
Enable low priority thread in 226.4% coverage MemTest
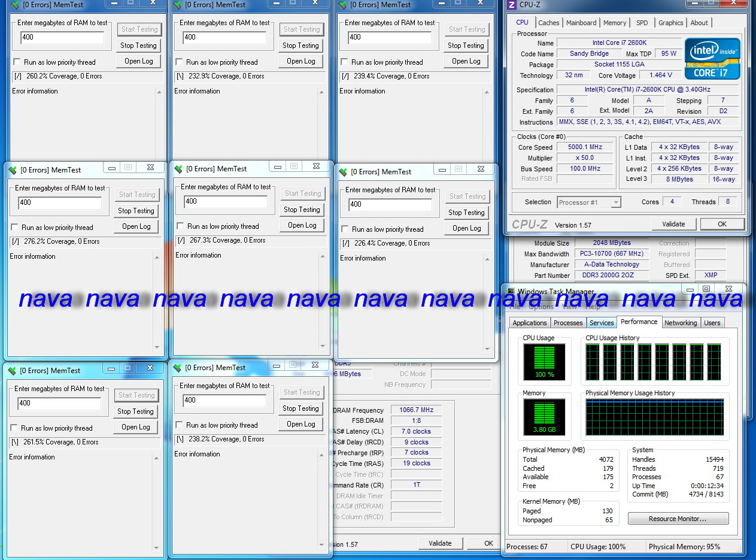coord(345,229)
